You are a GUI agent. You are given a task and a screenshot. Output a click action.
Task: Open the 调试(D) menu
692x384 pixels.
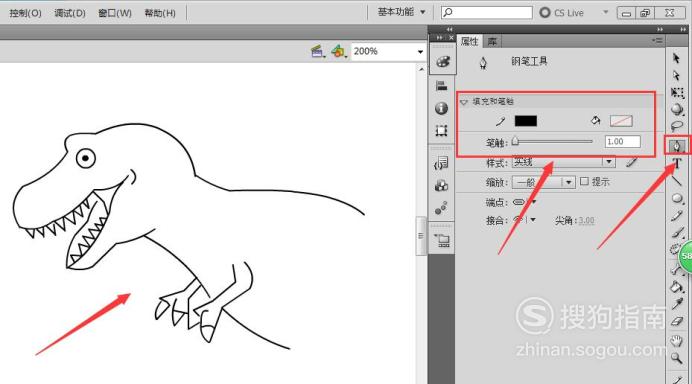70,13
